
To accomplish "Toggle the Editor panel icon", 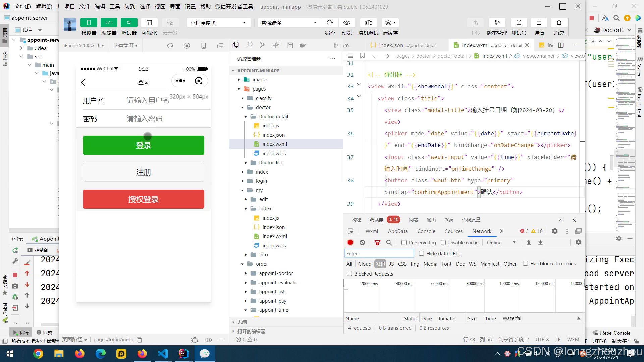I will click(109, 23).
